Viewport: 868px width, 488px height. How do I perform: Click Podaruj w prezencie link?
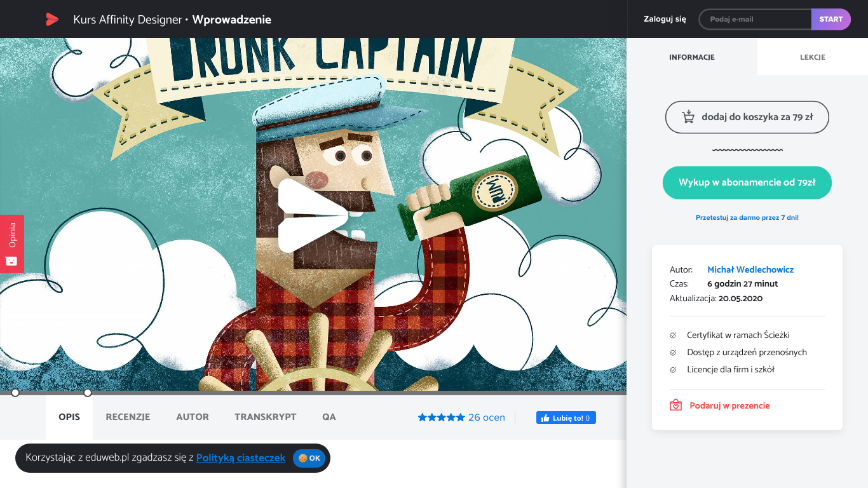click(x=729, y=405)
